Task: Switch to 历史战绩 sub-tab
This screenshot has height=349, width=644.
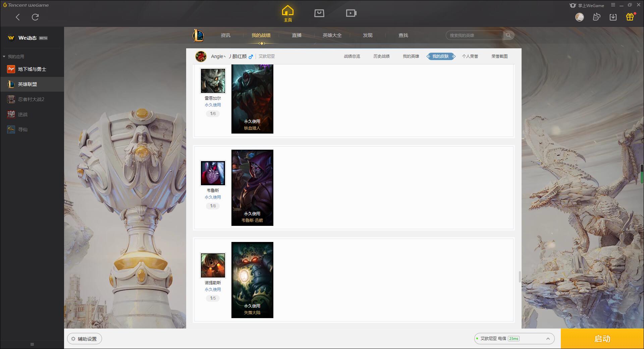Action: point(381,56)
